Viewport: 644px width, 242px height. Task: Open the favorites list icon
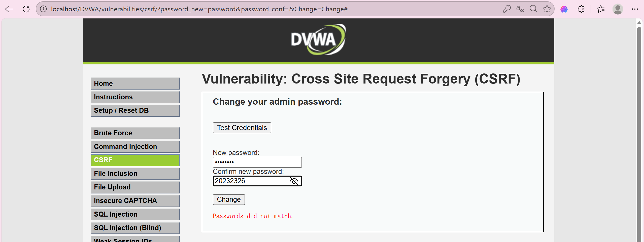(x=601, y=9)
